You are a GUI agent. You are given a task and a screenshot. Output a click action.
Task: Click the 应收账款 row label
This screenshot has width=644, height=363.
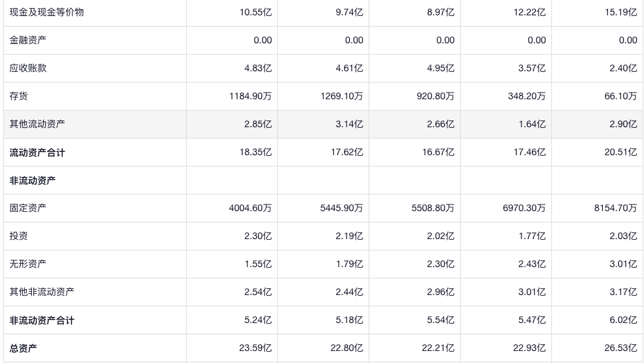pyautogui.click(x=28, y=68)
